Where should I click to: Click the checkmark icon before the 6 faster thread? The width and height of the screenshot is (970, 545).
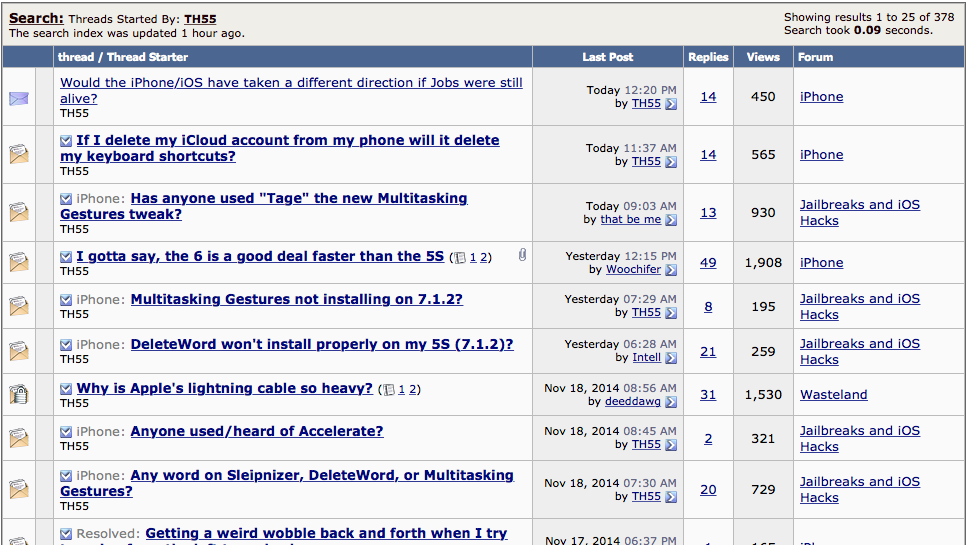click(x=66, y=257)
